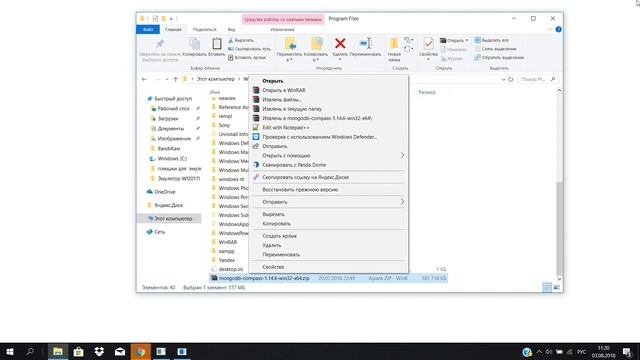The height and width of the screenshot is (360, 640).
Task: Switch to the Share ribbon tab
Action: tap(204, 29)
